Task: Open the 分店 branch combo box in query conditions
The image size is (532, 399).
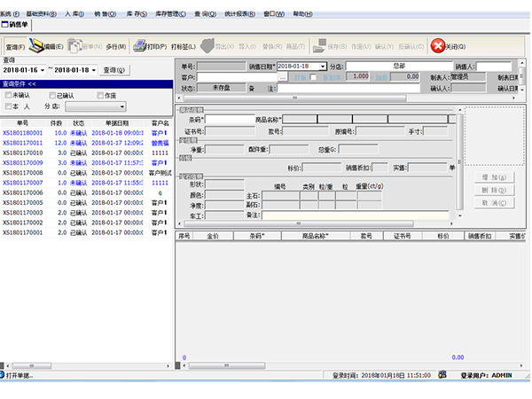Action: (x=96, y=106)
